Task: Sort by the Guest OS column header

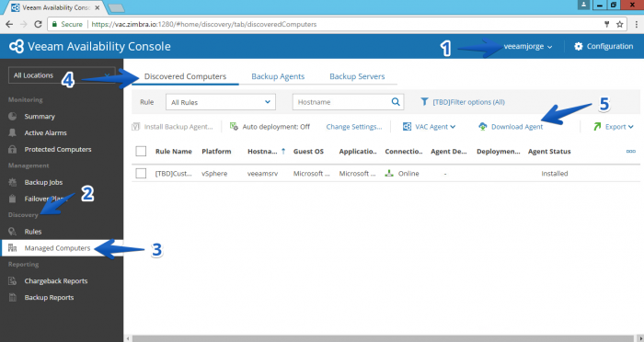Action: (308, 151)
